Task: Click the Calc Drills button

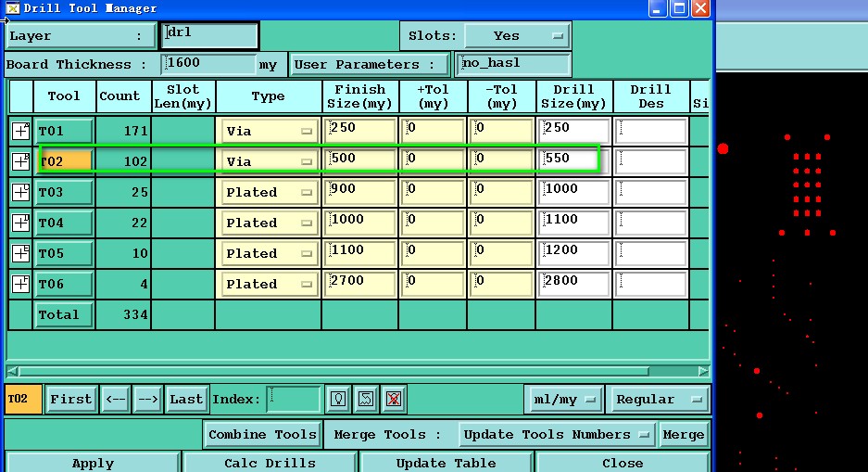Action: [270, 463]
